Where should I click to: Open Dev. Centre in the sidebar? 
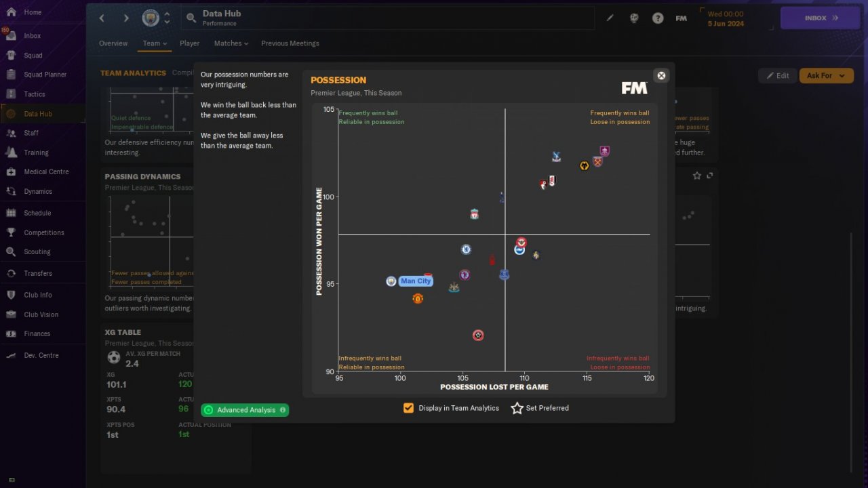click(41, 355)
